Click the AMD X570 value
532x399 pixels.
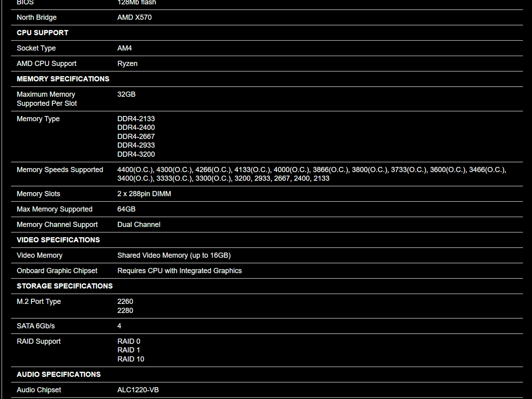tap(135, 17)
